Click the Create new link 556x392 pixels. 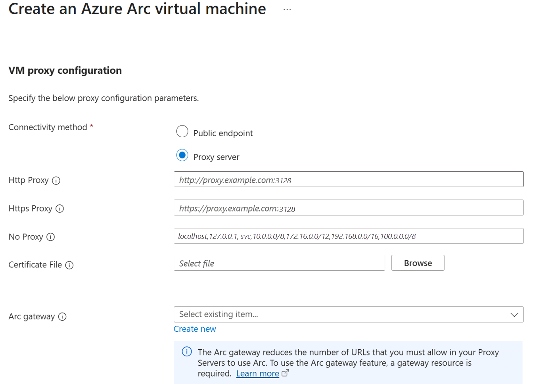pyautogui.click(x=195, y=329)
